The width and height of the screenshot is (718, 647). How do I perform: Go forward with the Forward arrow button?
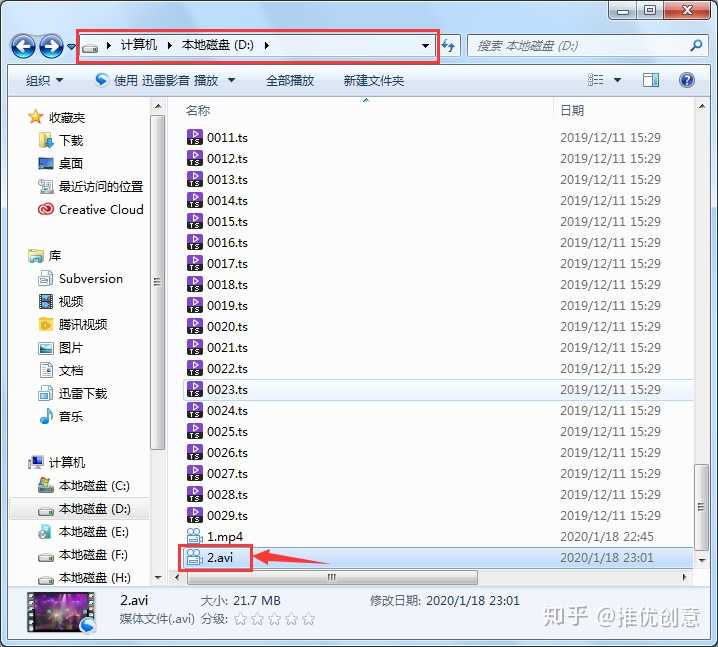pos(51,46)
